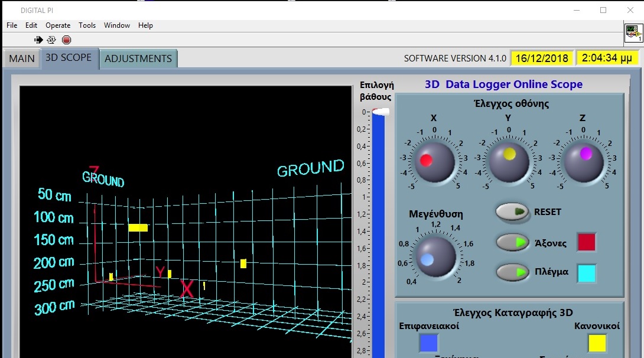The width and height of the screenshot is (644, 358).
Task: Switch to the ADJUSTMENTS tab
Action: 138,58
